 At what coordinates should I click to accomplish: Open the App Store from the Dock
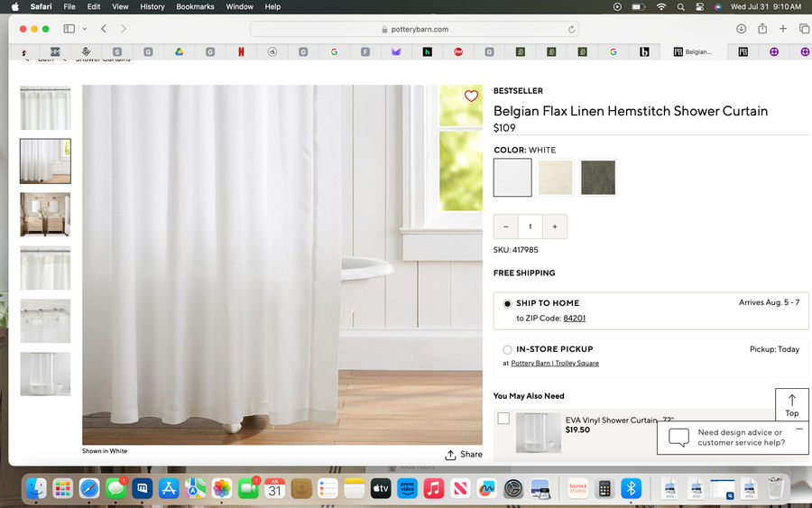(x=169, y=488)
